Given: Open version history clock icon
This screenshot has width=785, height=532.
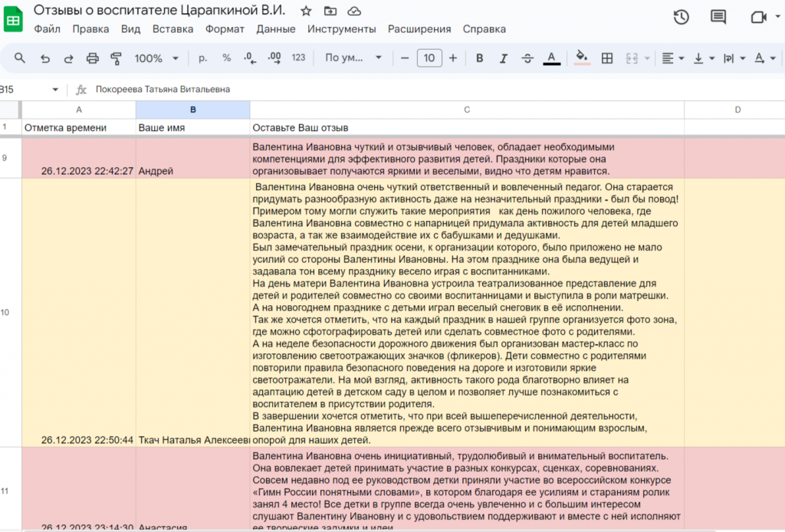Looking at the screenshot, I should (x=680, y=17).
